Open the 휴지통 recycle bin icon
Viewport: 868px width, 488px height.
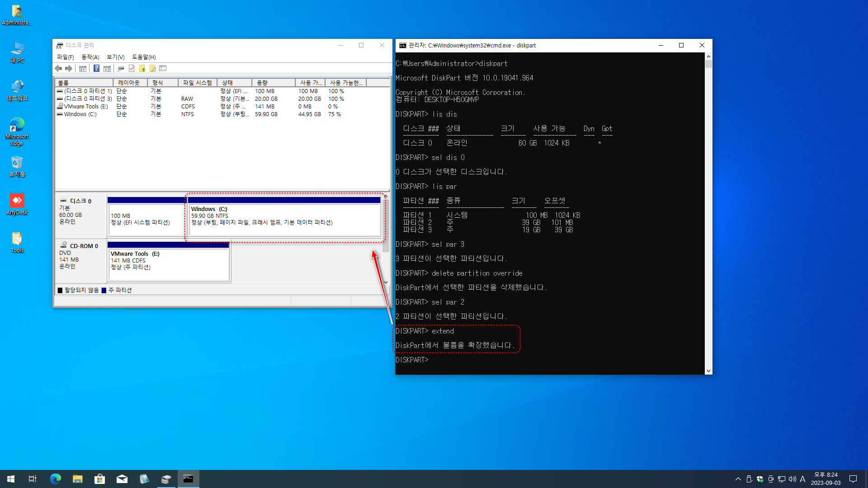[17, 167]
